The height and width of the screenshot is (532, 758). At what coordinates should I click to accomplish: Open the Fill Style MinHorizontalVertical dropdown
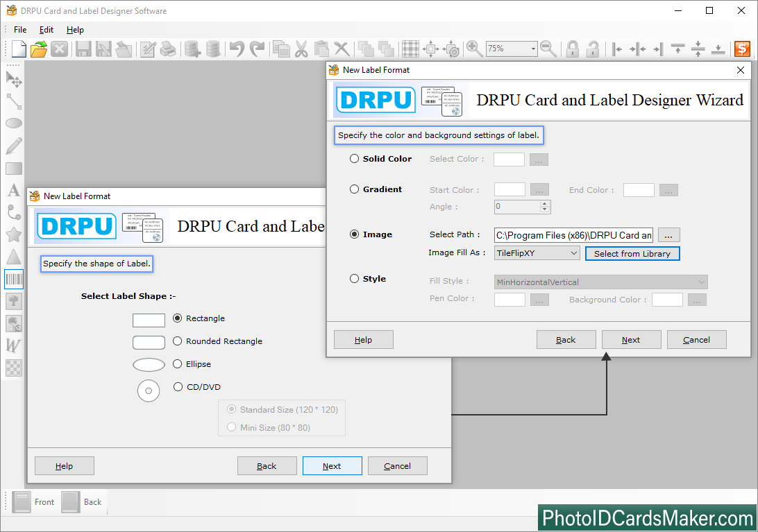(600, 282)
